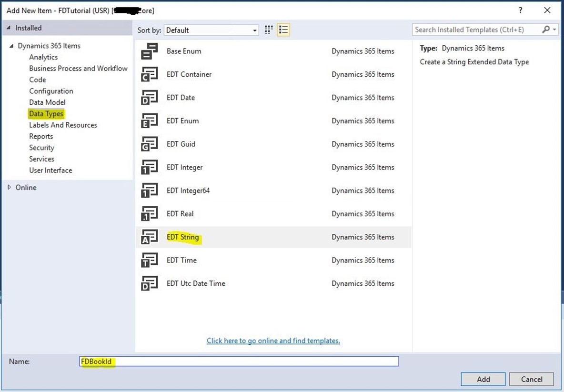Close the Add New Item dialog
The height and width of the screenshot is (392, 564).
click(x=547, y=10)
